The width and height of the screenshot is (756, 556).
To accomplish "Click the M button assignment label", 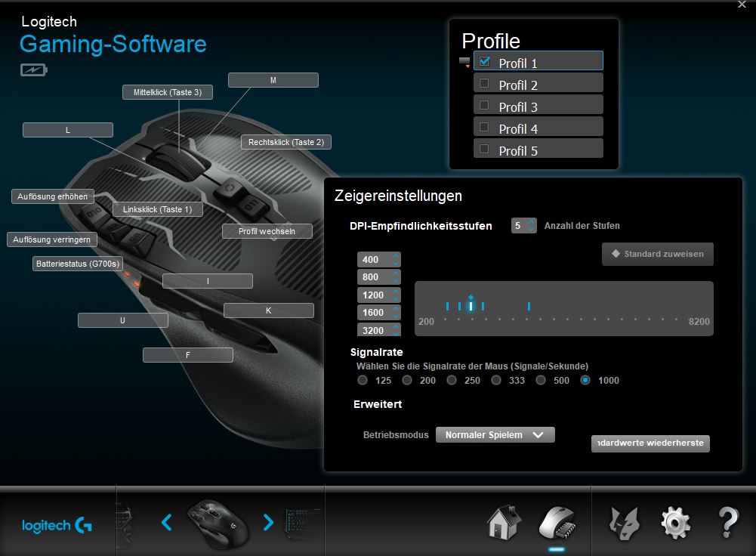I will 273,80.
